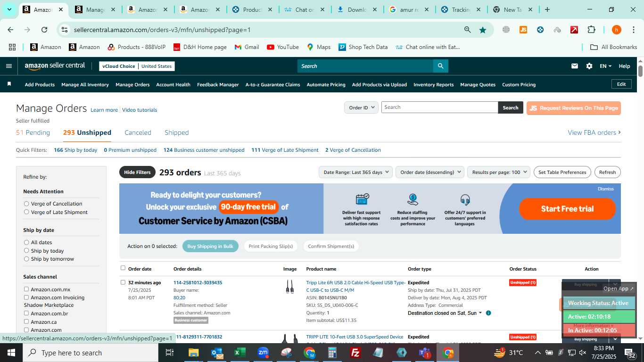This screenshot has height=362, width=644.
Task: Open the Order ID search type dropdown
Action: pyautogui.click(x=361, y=107)
